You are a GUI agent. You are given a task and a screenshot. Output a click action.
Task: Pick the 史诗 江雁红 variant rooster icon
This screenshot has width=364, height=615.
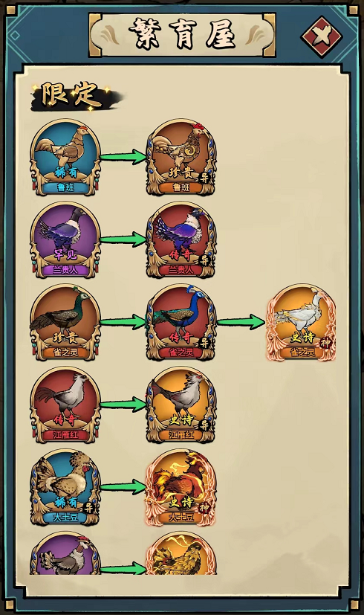pos(181,405)
